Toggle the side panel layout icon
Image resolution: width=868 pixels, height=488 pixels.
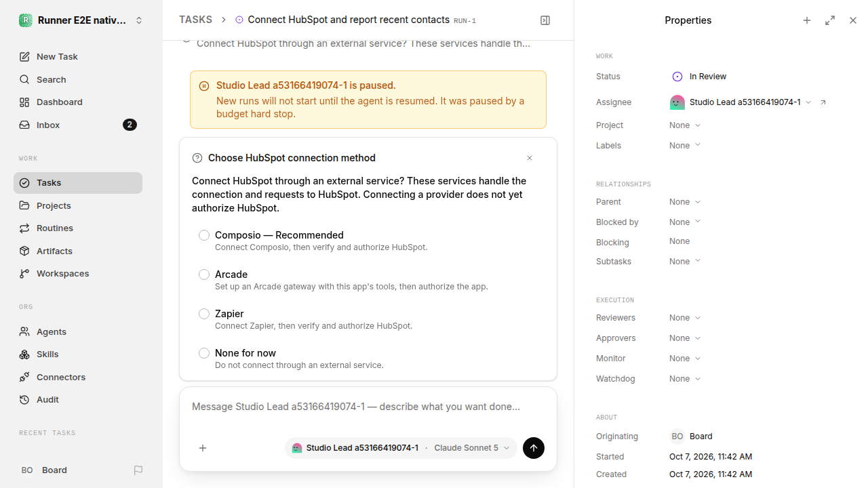(545, 20)
